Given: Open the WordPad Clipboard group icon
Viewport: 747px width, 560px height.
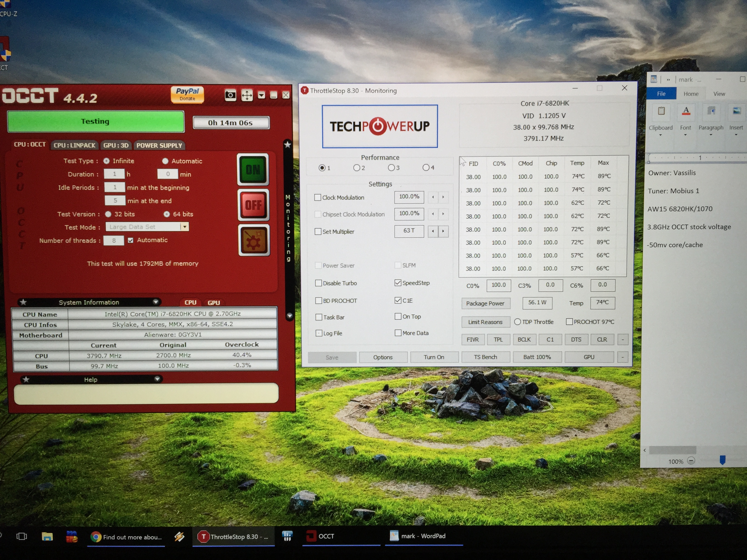Looking at the screenshot, I should click(x=661, y=112).
